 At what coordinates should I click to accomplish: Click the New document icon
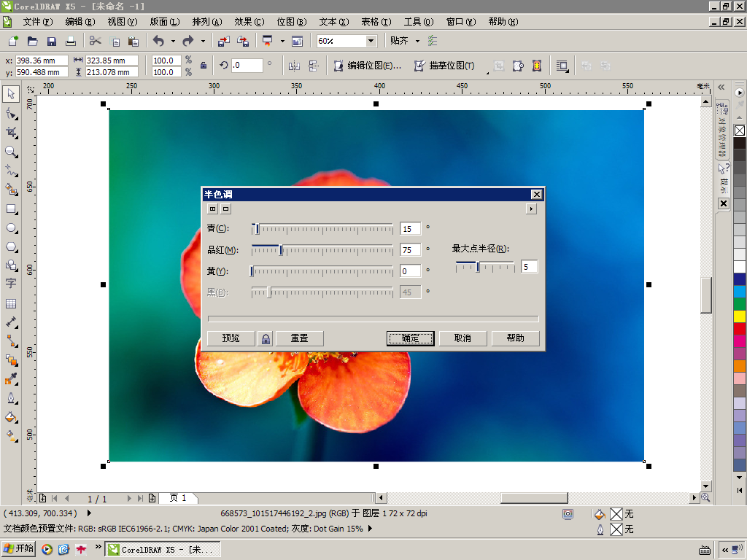[x=13, y=41]
